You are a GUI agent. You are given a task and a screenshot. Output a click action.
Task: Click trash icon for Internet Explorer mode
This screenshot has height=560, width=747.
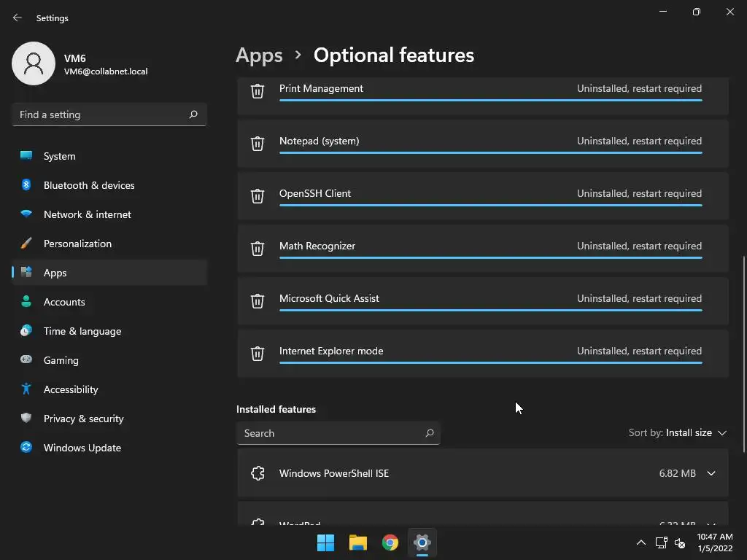coord(258,354)
